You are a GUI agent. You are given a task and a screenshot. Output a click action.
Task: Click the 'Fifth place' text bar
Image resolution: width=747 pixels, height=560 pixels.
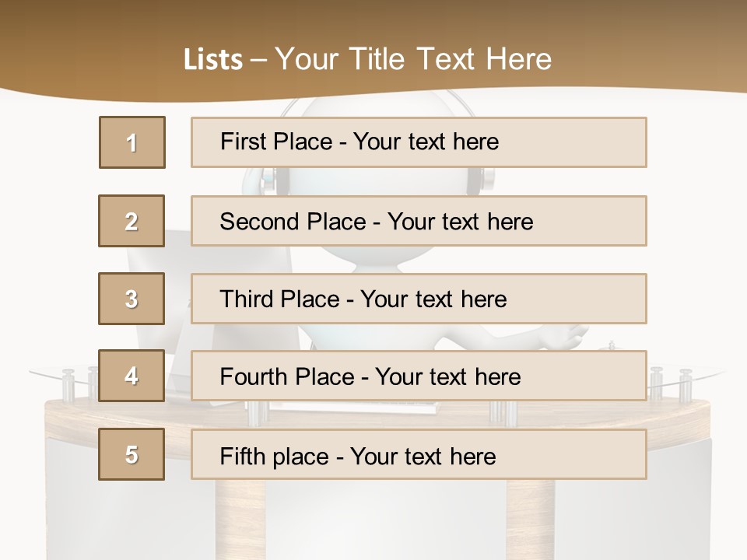(419, 454)
